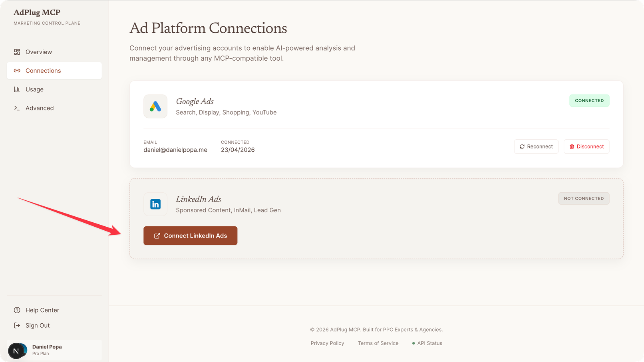Click 'Search, Display, Shopping, YouTube' text
The height and width of the screenshot is (362, 644).
(226, 113)
